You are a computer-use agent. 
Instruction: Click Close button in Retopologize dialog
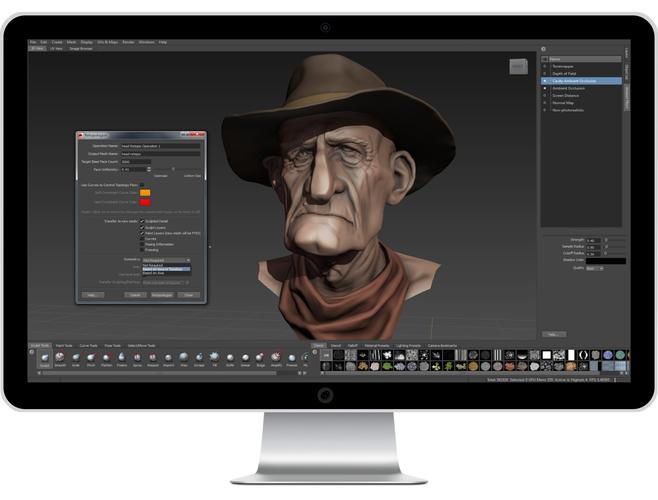tap(188, 295)
